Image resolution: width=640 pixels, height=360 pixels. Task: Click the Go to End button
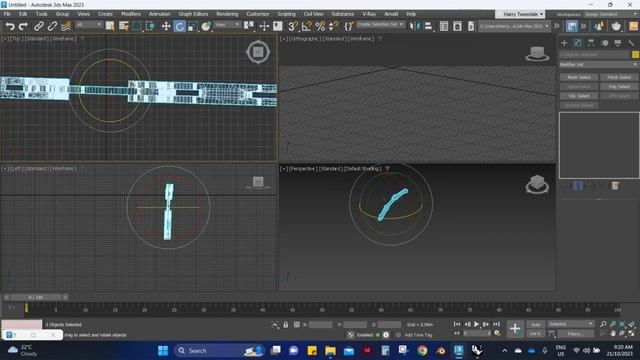pyautogui.click(x=496, y=324)
